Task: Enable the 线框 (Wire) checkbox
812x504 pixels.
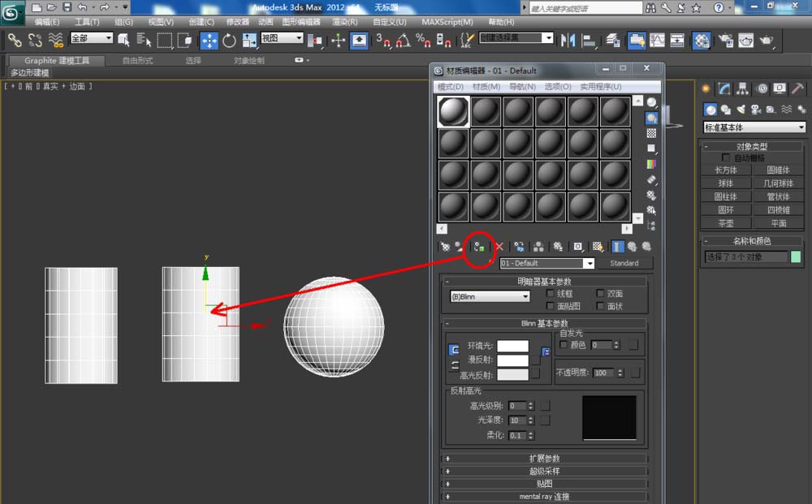Action: click(x=551, y=294)
